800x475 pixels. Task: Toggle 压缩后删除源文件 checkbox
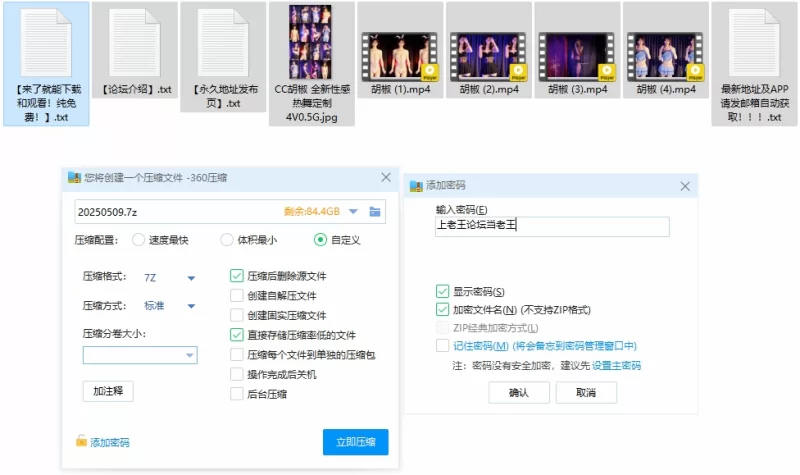coord(237,276)
